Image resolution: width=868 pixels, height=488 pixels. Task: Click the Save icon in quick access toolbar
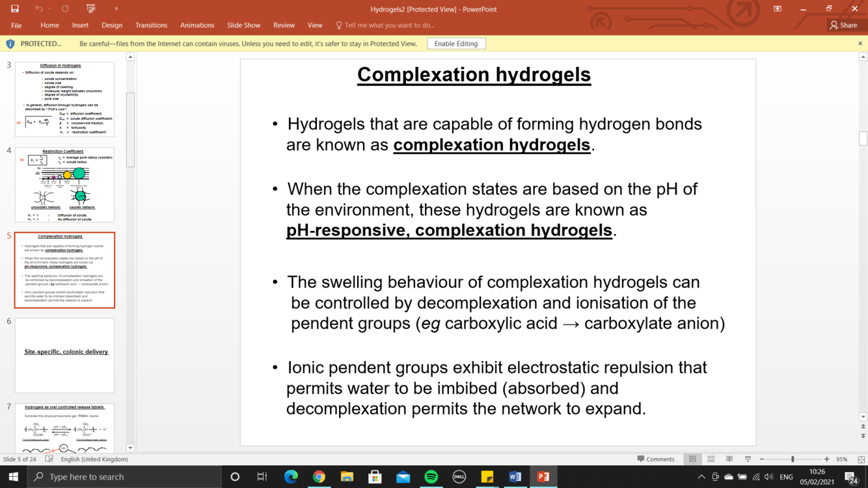click(x=14, y=9)
